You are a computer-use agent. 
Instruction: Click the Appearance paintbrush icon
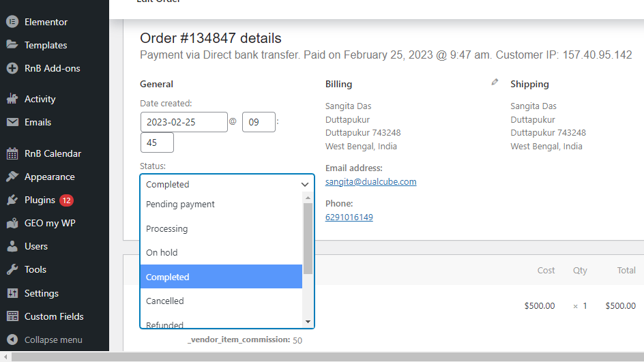click(x=12, y=177)
